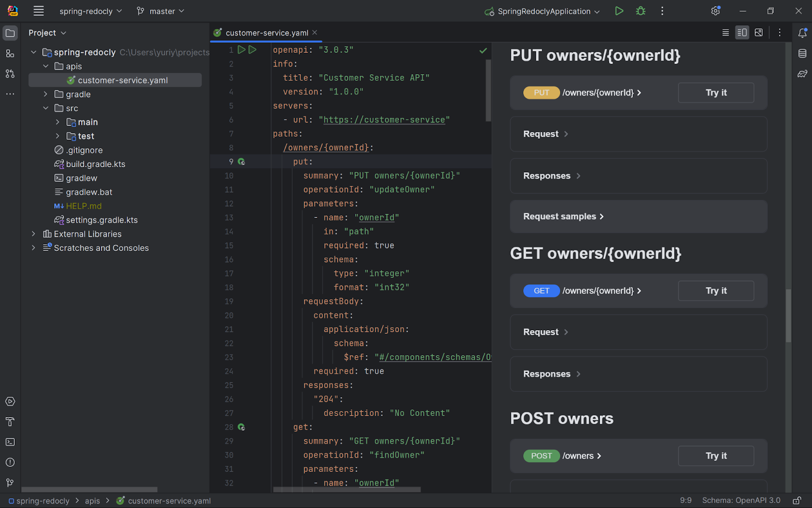Select customer-service.yaml in the project tree
Screen dimensions: 812x508
[115, 80]
